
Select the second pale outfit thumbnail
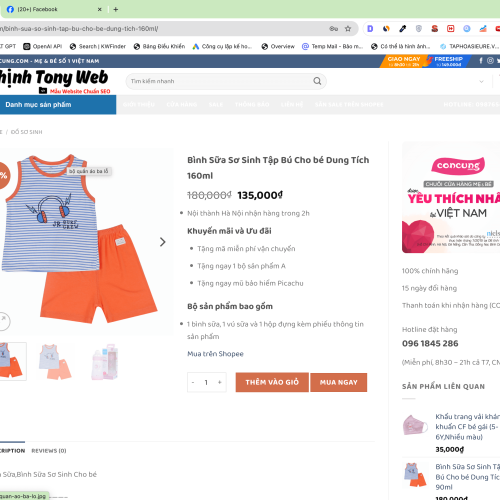(x=55, y=362)
